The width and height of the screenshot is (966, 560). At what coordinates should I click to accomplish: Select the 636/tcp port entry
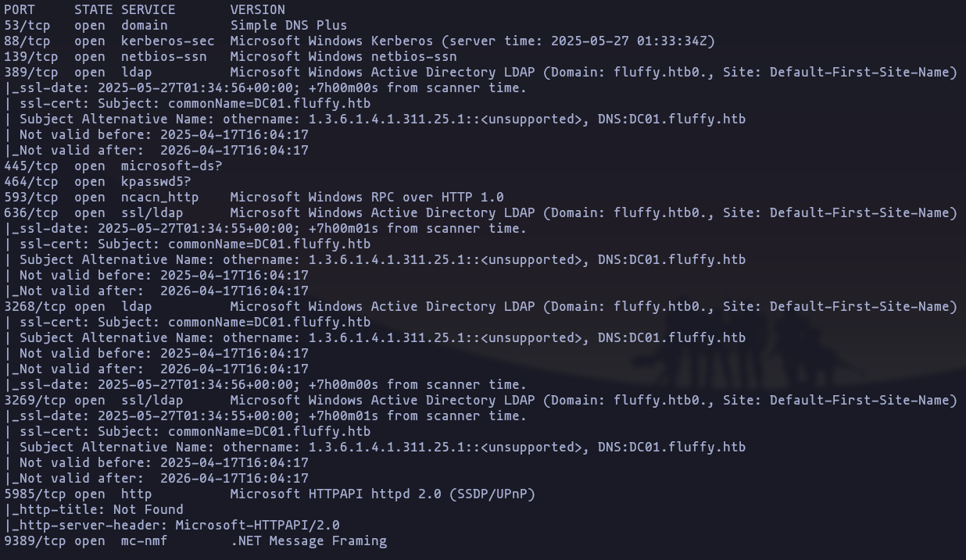(31, 212)
